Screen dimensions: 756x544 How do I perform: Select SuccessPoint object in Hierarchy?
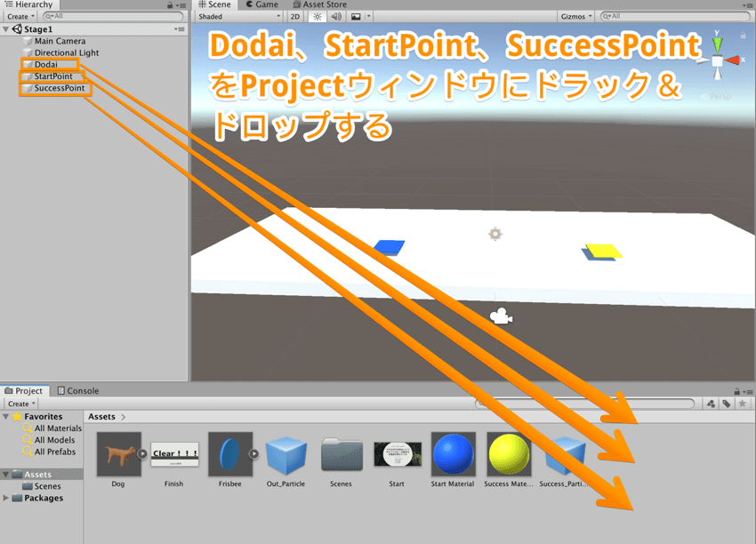pos(60,88)
